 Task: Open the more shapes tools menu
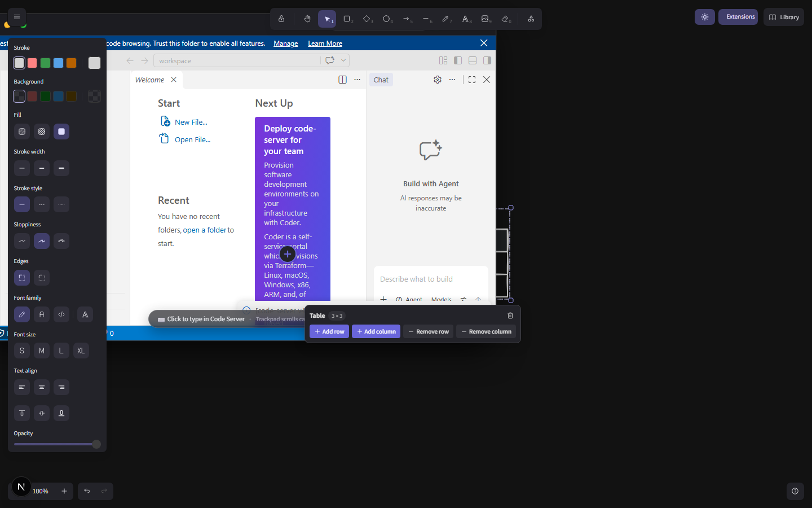[x=531, y=19]
